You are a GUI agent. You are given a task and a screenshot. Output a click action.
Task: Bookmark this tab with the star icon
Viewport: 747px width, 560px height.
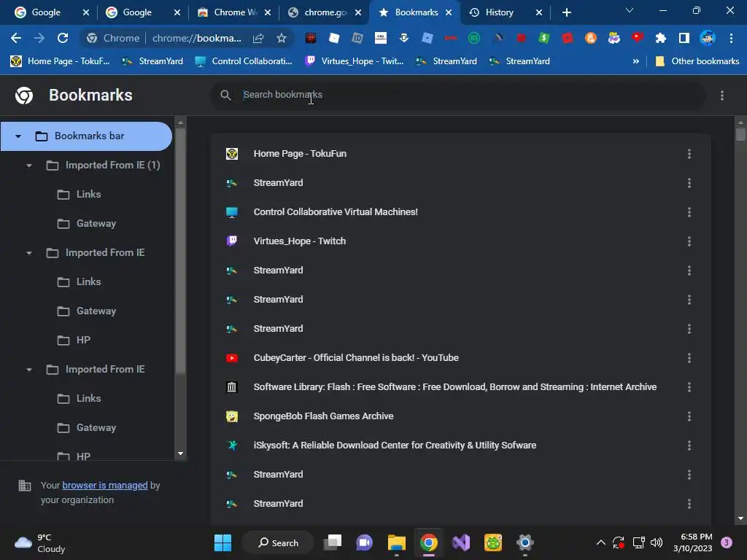(x=282, y=38)
